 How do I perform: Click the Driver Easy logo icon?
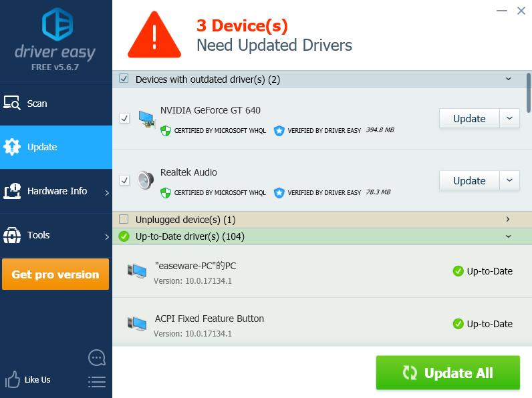pos(57,25)
